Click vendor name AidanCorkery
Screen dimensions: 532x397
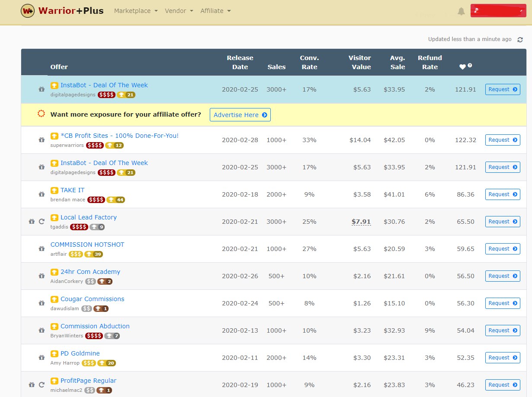coord(67,281)
